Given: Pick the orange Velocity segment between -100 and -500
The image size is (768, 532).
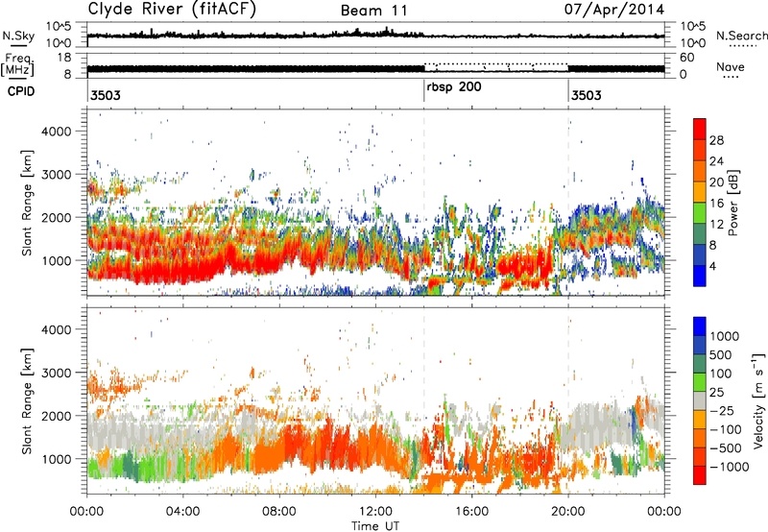Looking at the screenshot, I should pos(700,438).
